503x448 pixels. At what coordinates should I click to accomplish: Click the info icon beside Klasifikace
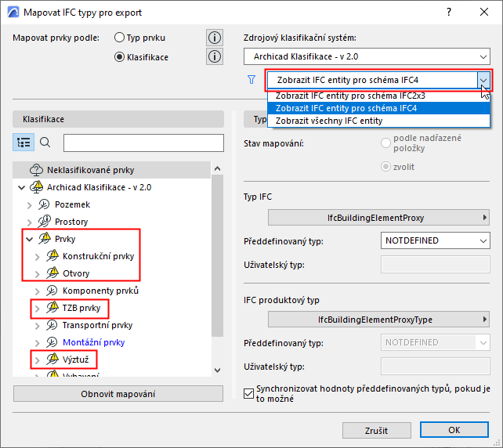[215, 56]
